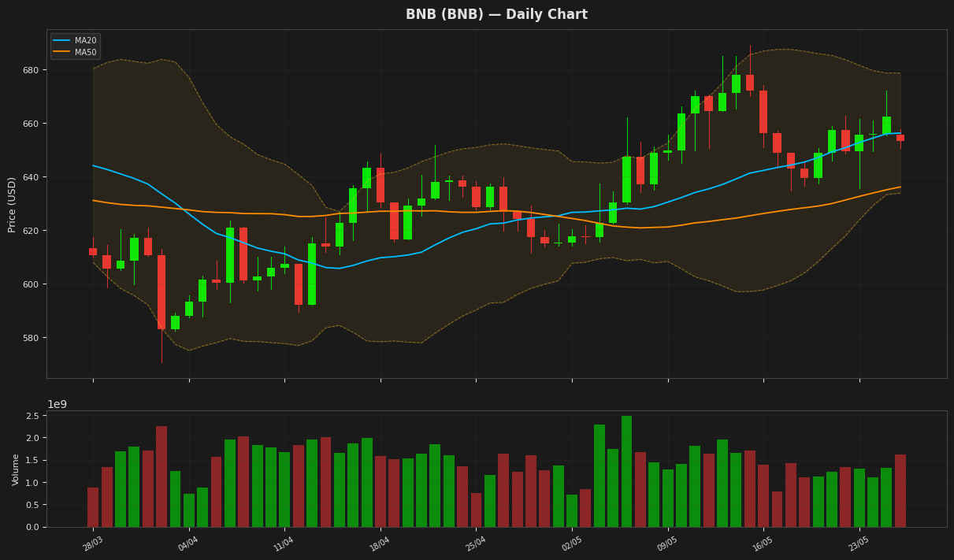Click the 2.5 volume axis tick label

tap(33, 416)
